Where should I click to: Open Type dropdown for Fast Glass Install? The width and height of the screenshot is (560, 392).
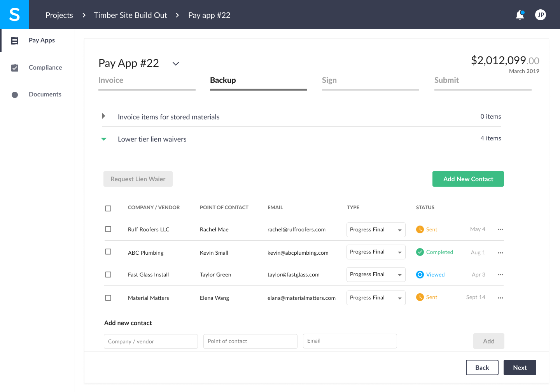376,275
